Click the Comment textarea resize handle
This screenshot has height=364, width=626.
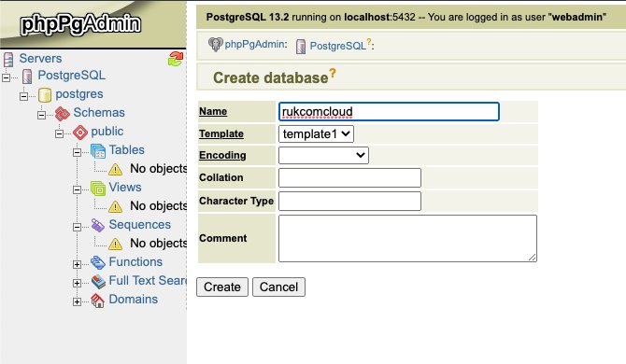[533, 258]
